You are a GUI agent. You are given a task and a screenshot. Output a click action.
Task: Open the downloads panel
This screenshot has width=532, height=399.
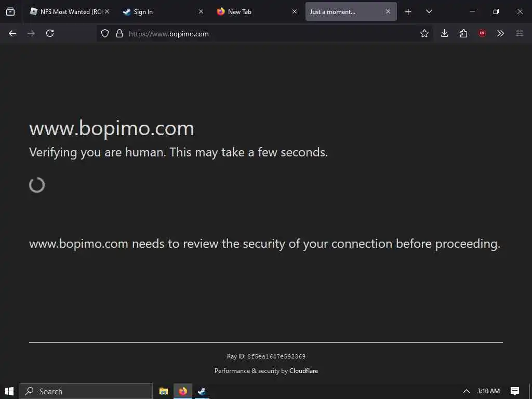point(445,33)
